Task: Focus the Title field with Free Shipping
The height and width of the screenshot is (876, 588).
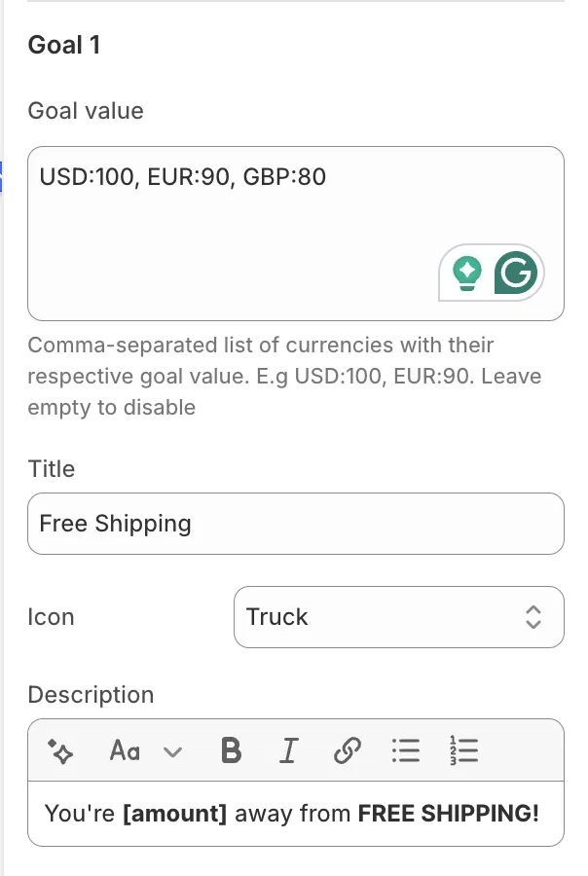Action: [x=295, y=524]
